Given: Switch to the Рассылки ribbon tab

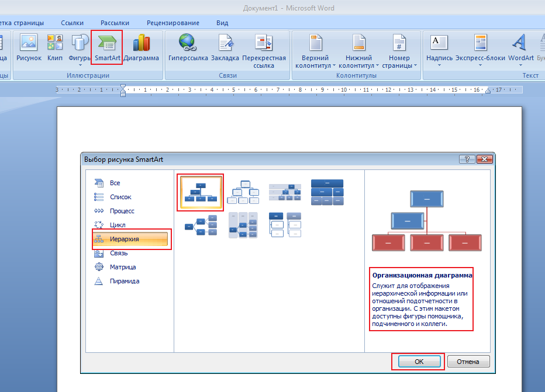Looking at the screenshot, I should (115, 23).
